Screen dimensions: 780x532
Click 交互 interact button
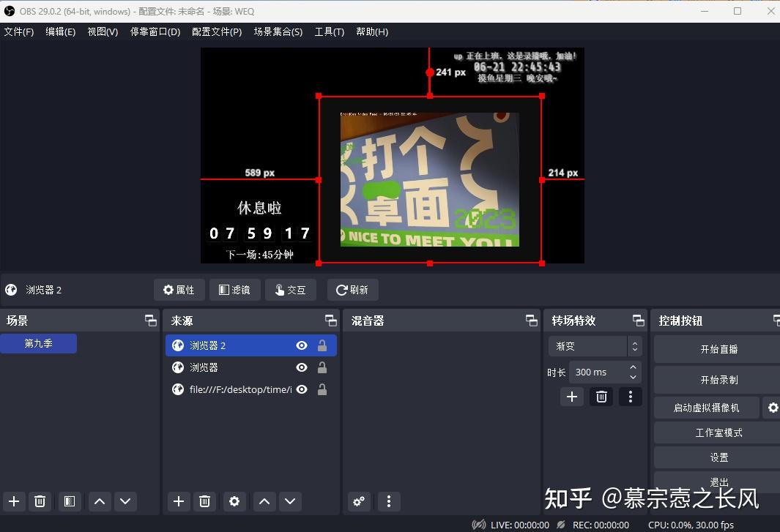[x=291, y=290]
